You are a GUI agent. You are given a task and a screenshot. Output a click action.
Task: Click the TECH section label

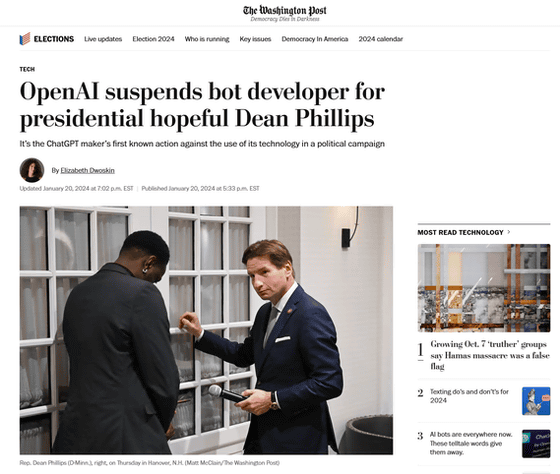tap(27, 69)
